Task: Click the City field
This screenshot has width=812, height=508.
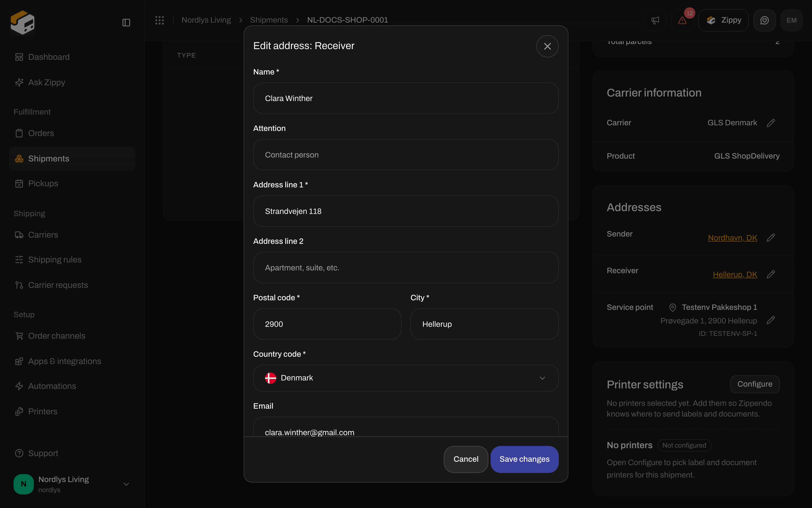Action: point(484,324)
